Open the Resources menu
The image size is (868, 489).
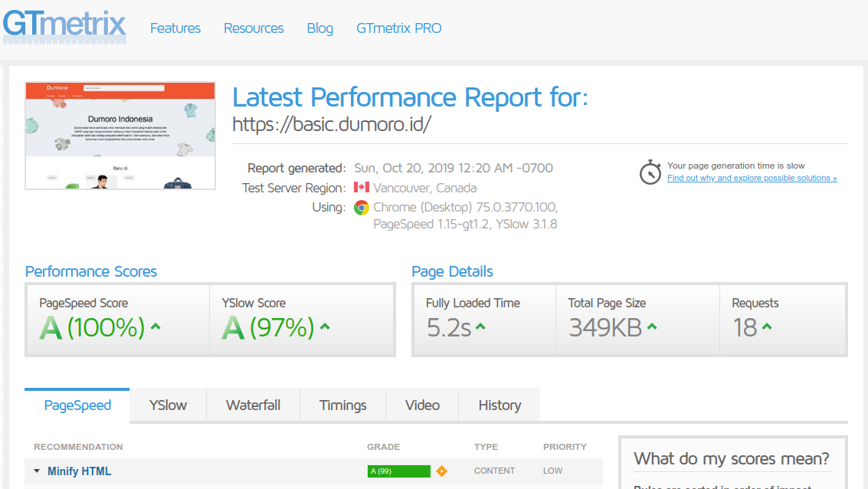tap(254, 28)
